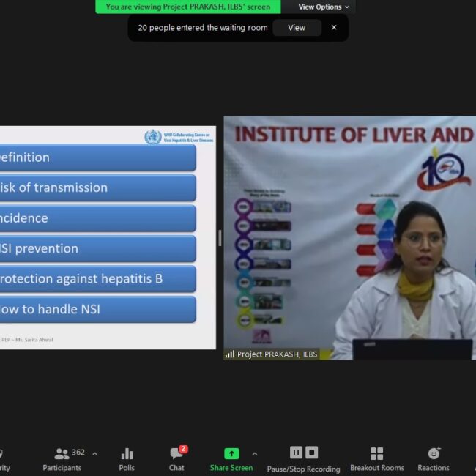476x476 pixels.
Task: Stop the meeting recording
Action: 311,453
